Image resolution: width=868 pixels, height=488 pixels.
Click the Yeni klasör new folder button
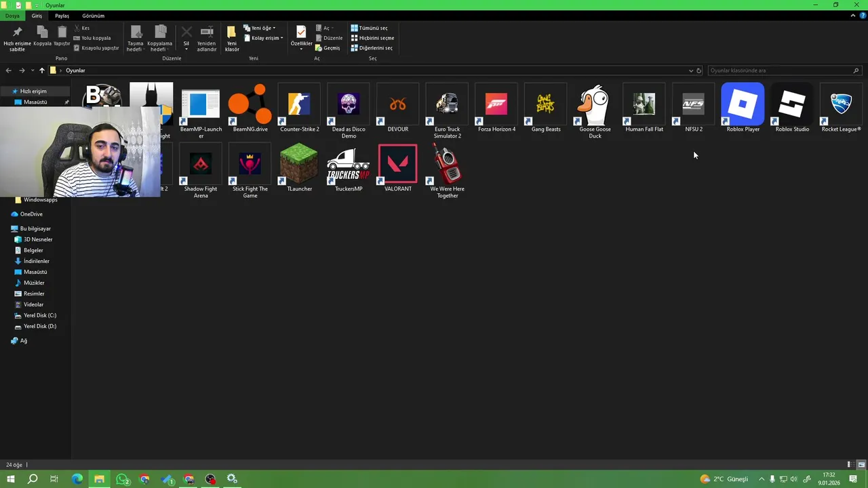(232, 39)
